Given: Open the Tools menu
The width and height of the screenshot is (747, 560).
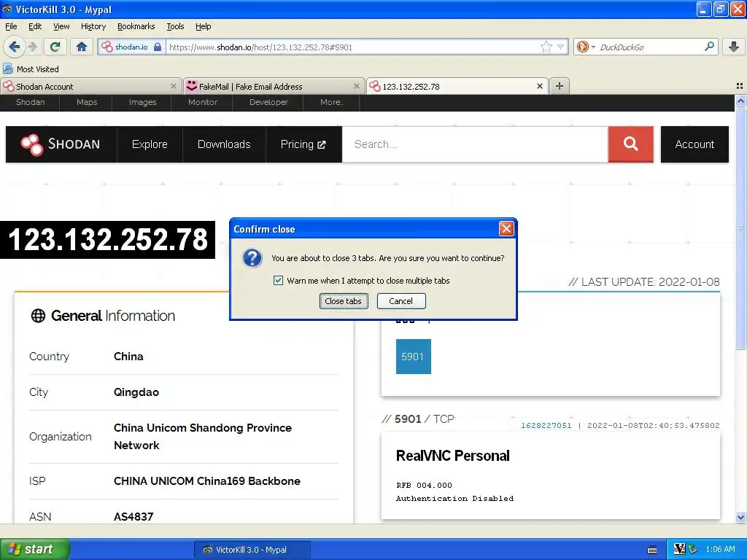Looking at the screenshot, I should [175, 26].
